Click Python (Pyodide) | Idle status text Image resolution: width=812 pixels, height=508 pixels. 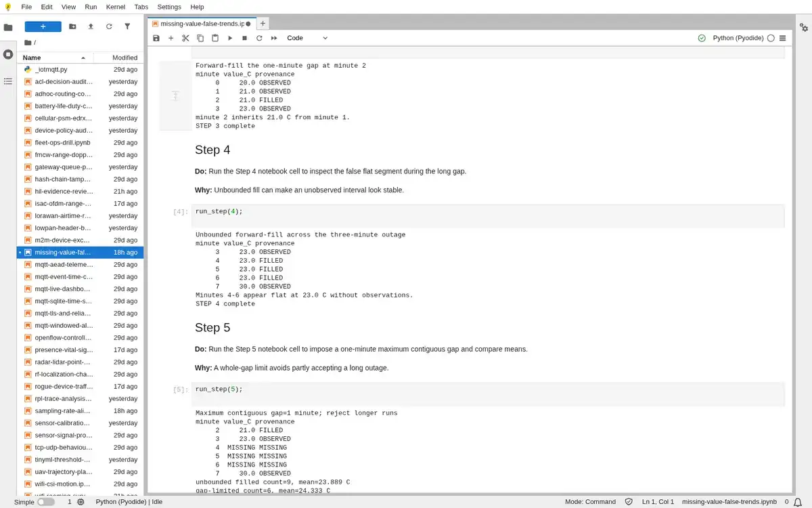[x=129, y=502]
